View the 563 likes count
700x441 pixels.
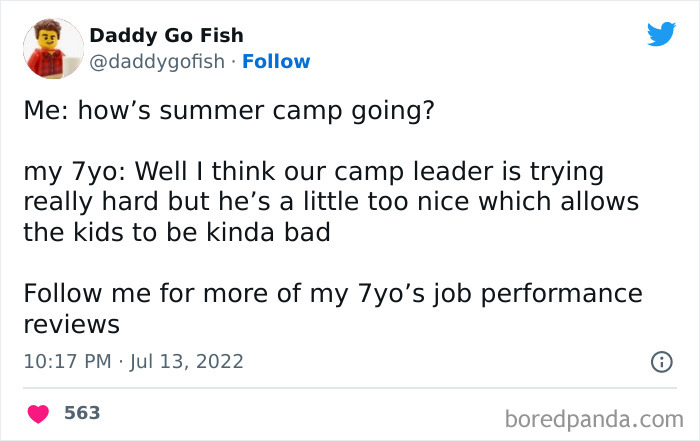coord(82,412)
